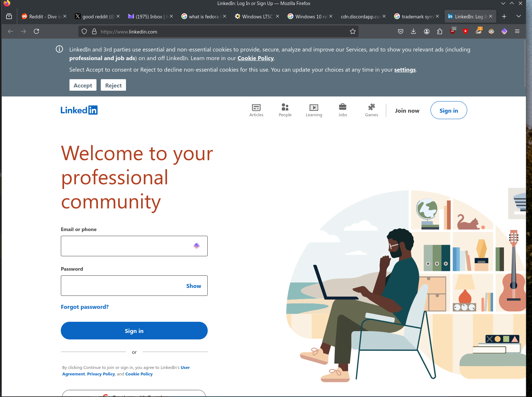Image resolution: width=532 pixels, height=397 pixels.
Task: Open the Forgot password? link
Action: 85,307
